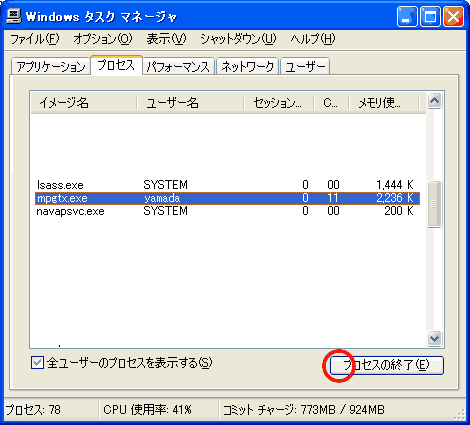Viewport: 470px width, 425px height.
Task: Sort processes by イメージ名 column header
Action: tap(83, 103)
